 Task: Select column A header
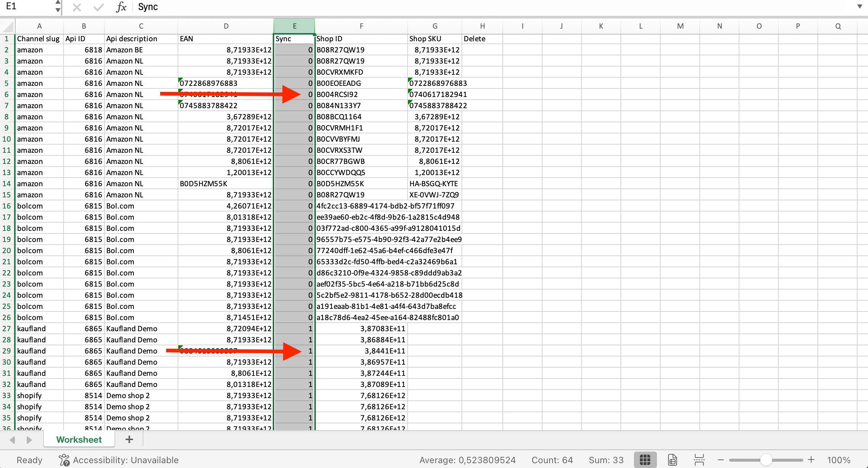(39, 26)
